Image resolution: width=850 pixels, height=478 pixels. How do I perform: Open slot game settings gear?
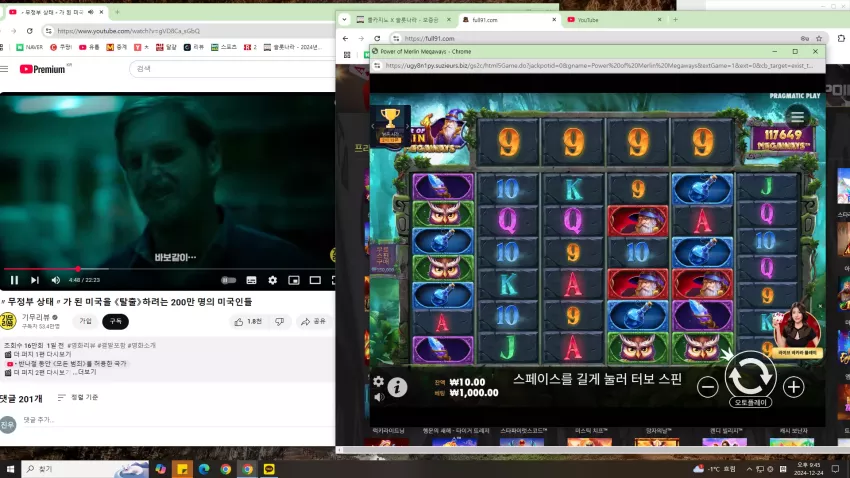pyautogui.click(x=378, y=382)
